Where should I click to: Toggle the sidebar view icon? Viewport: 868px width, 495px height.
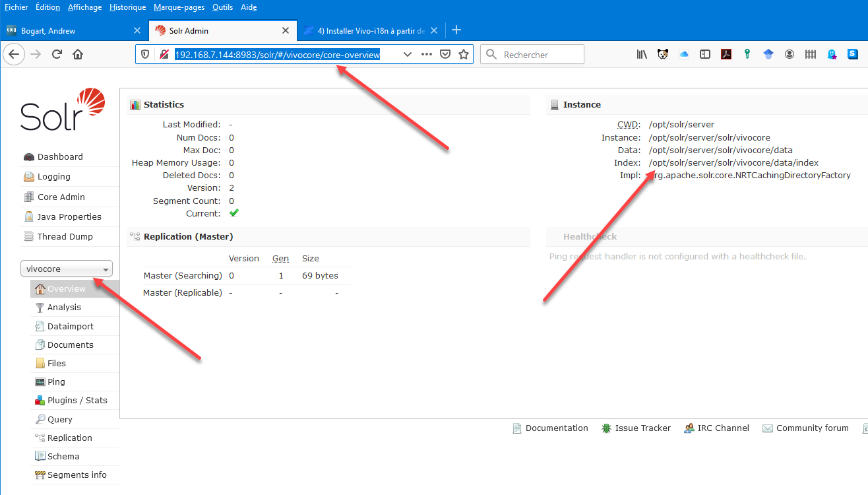[705, 54]
